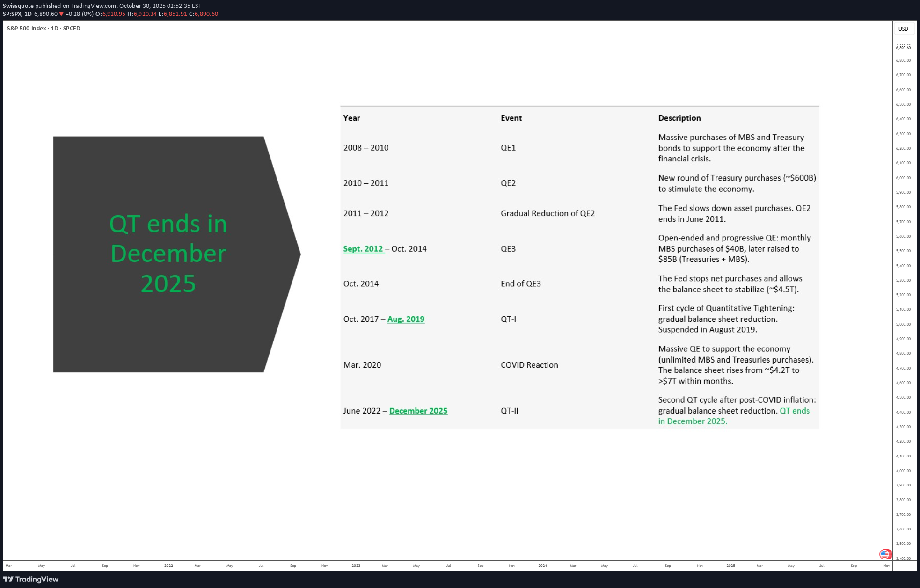Click the Event column header in table
The height and width of the screenshot is (588, 920).
pyautogui.click(x=511, y=118)
